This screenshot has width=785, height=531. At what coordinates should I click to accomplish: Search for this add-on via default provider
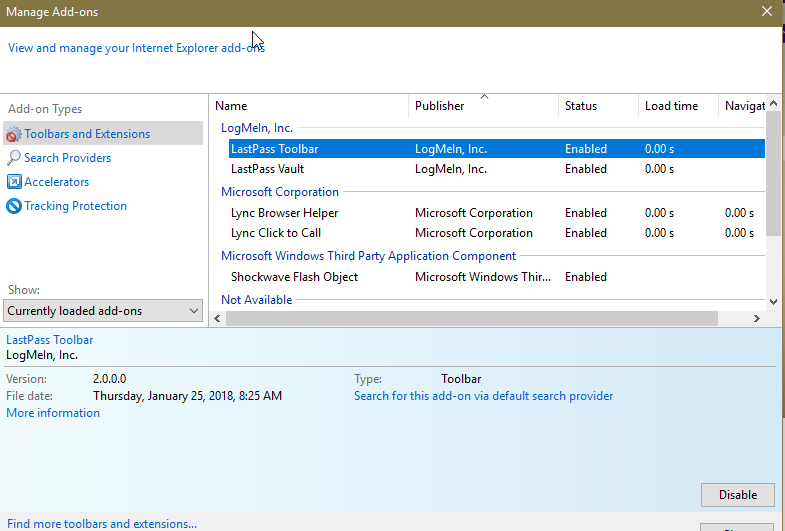click(x=483, y=396)
